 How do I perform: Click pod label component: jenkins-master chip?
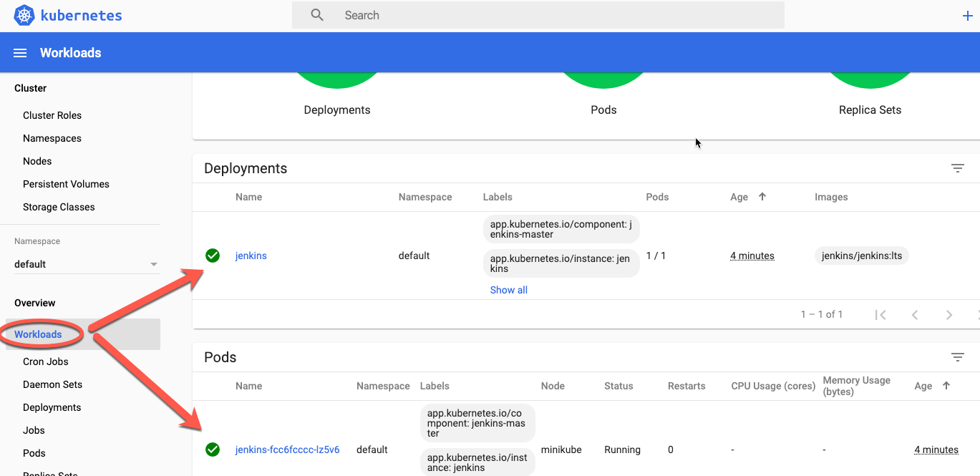tap(476, 423)
